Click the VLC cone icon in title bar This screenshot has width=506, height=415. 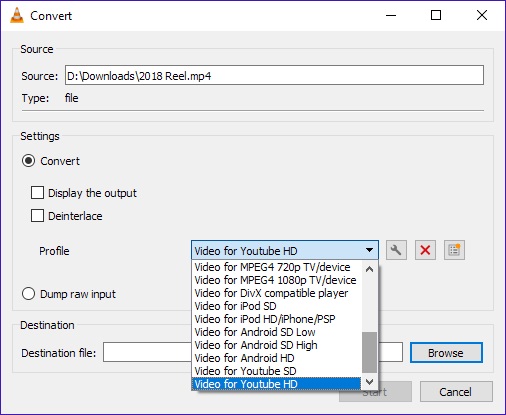click(x=17, y=15)
